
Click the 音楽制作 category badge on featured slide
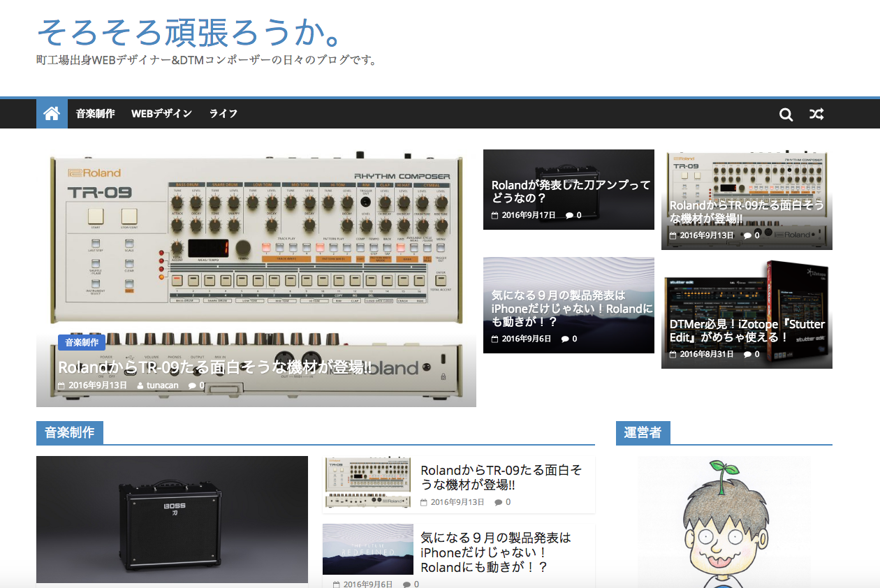pos(82,342)
